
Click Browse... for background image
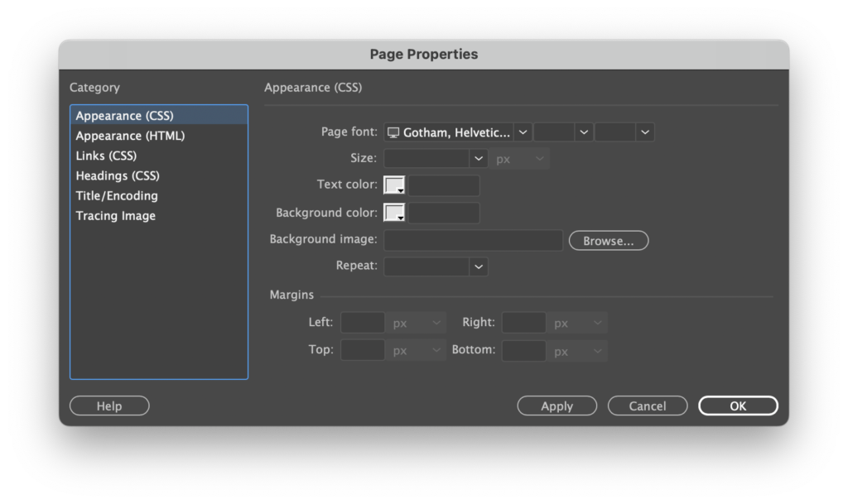(x=609, y=241)
